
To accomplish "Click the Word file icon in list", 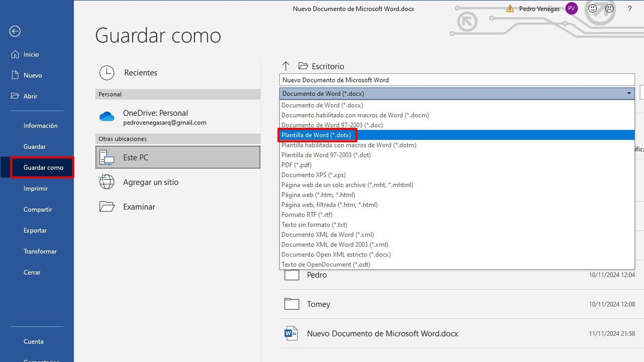I will click(291, 333).
